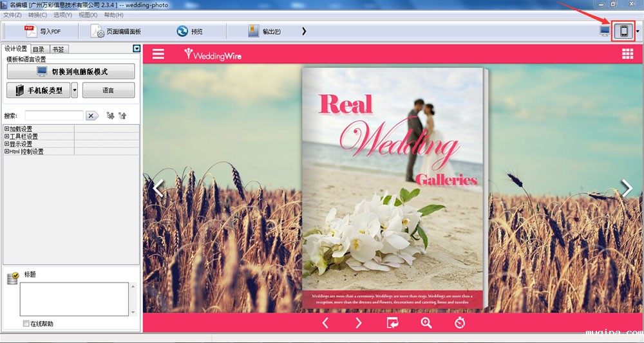Show the thumbnails grid icon
This screenshot has height=343, width=644.
tap(627, 54)
